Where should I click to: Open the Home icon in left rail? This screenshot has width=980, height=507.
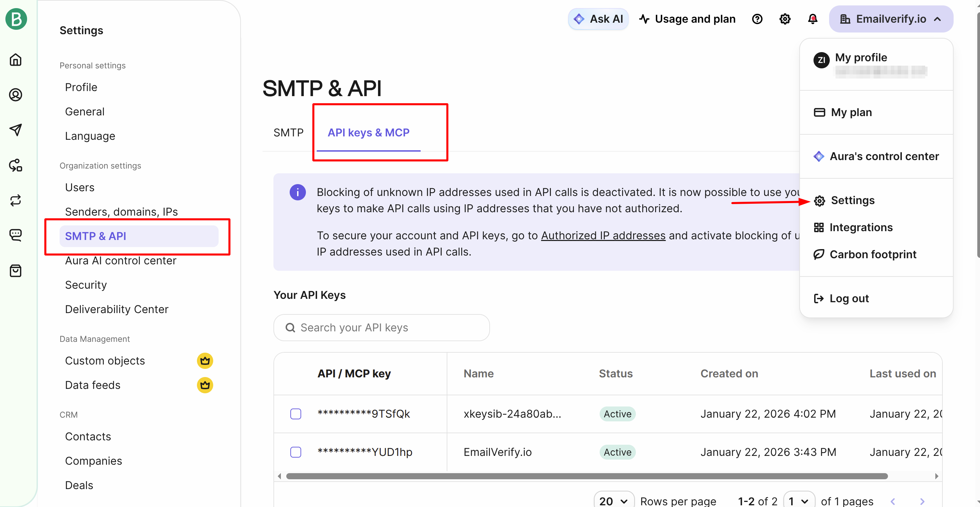(16, 60)
